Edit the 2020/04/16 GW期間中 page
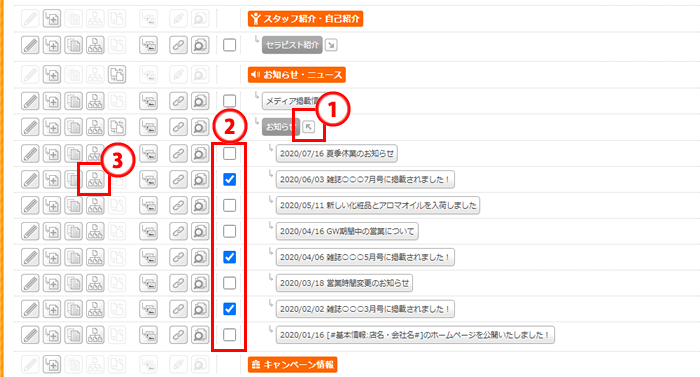The width and height of the screenshot is (700, 377). [x=30, y=231]
